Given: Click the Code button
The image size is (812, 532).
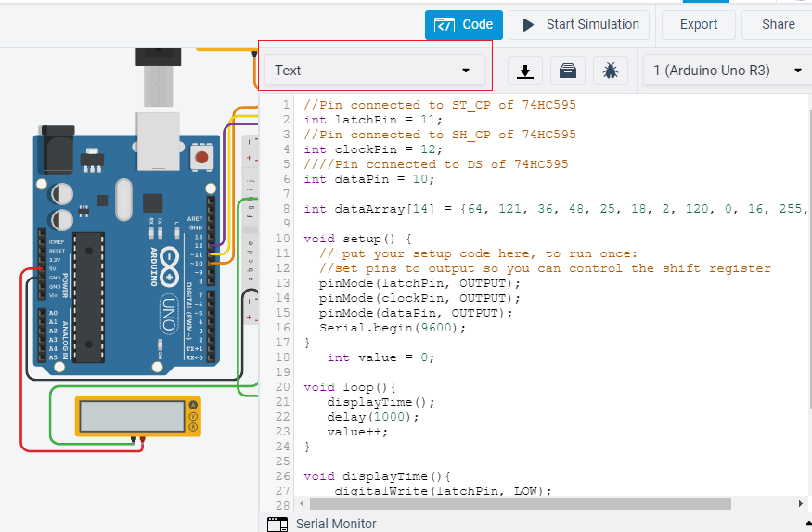Looking at the screenshot, I should coord(463,25).
